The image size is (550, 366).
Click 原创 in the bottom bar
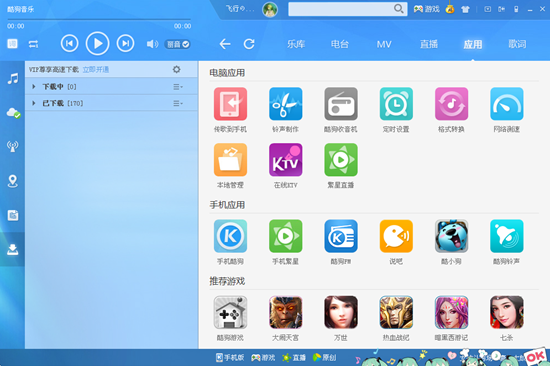click(324, 357)
